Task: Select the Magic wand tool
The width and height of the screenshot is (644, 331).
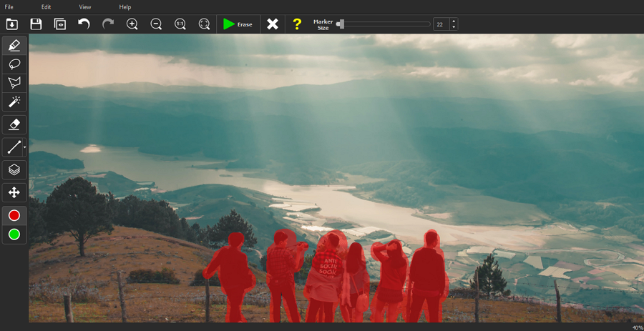Action: click(x=14, y=102)
